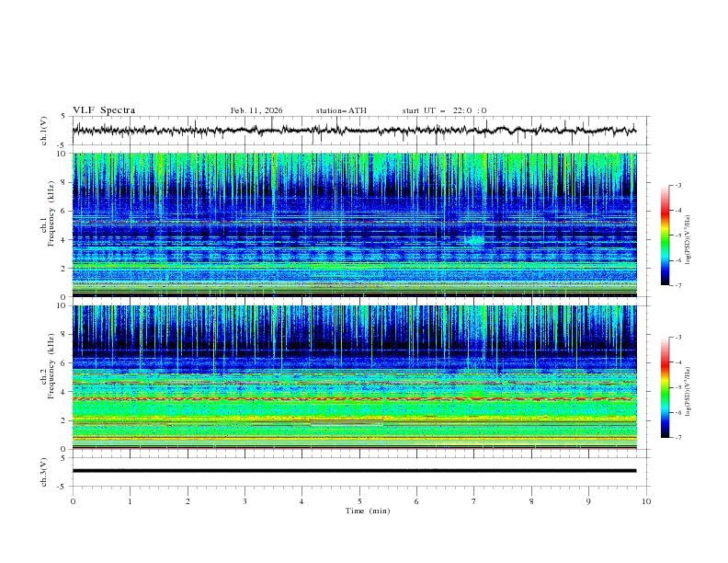
Task: Click the "ch.2 Frequency (kHz)" axis label
Action: tap(48, 366)
